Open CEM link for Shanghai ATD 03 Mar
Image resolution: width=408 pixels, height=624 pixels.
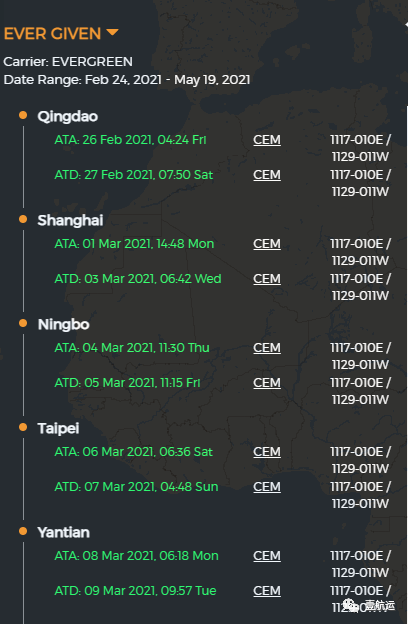[x=267, y=279]
